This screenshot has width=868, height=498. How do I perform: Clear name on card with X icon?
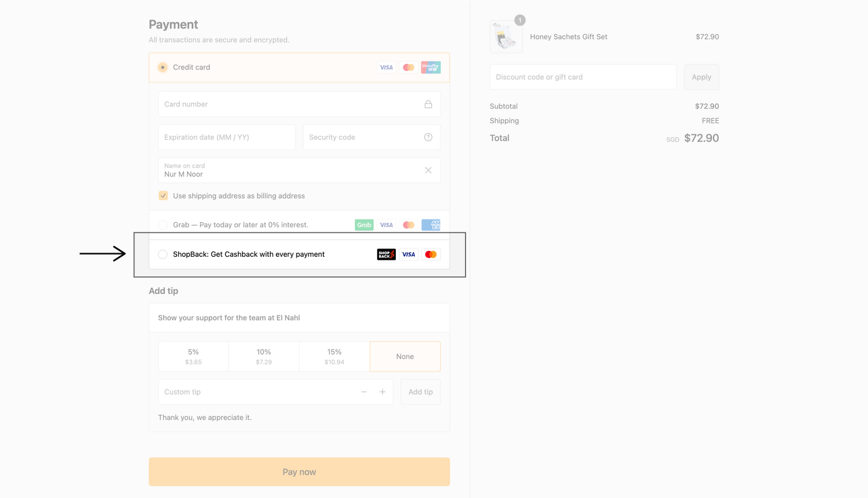(428, 170)
